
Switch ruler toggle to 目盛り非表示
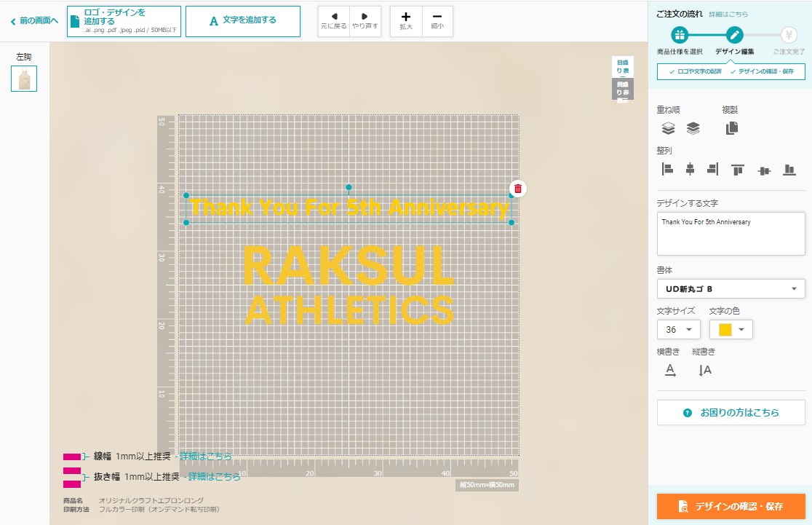point(623,89)
